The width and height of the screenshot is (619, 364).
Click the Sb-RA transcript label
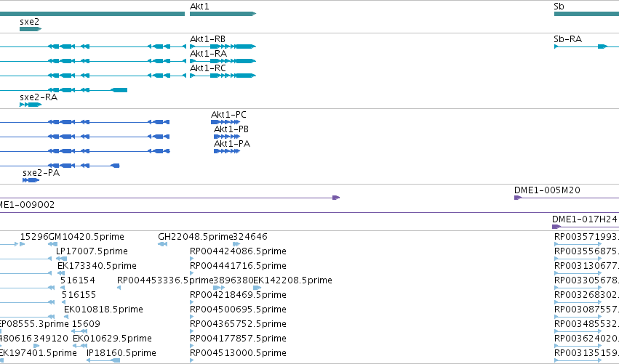point(567,39)
